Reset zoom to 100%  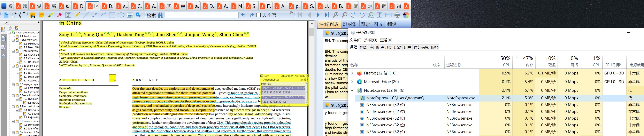coord(371,15)
